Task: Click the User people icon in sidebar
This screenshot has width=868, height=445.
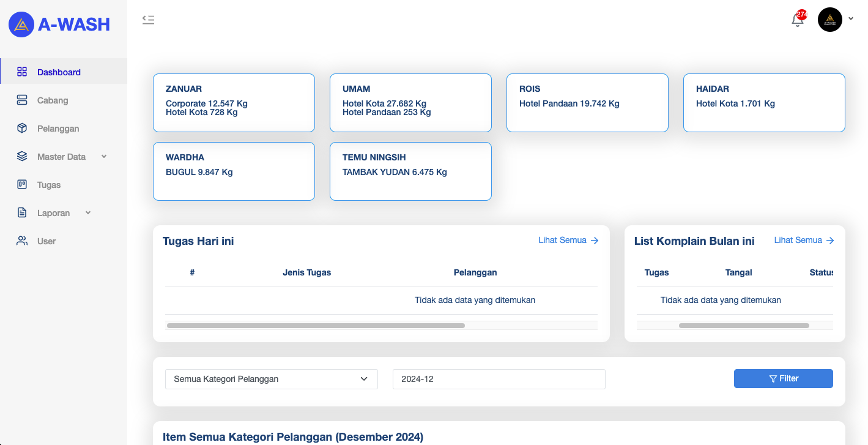Action: pyautogui.click(x=22, y=241)
